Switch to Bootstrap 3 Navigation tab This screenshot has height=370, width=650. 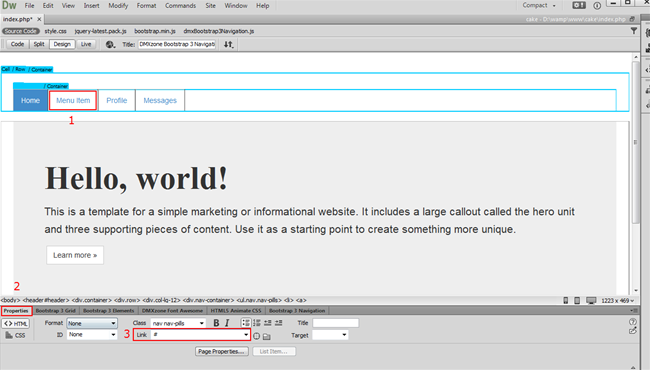point(297,310)
